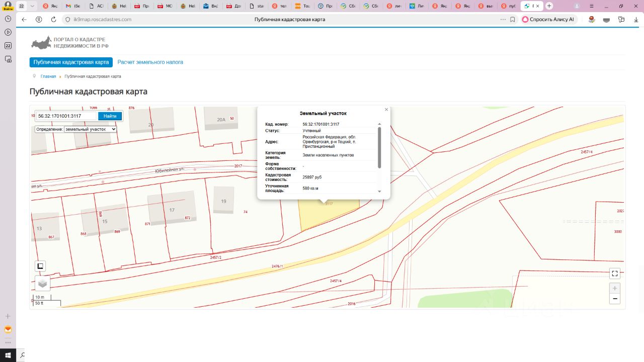Toggle fullscreen map view
The width and height of the screenshot is (644, 362).
point(614,274)
